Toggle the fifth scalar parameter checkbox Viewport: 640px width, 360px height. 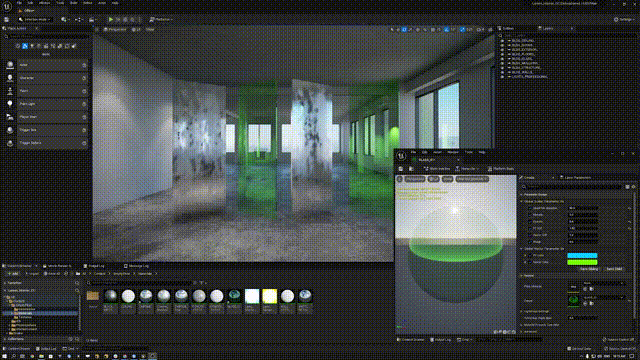pyautogui.click(x=530, y=235)
